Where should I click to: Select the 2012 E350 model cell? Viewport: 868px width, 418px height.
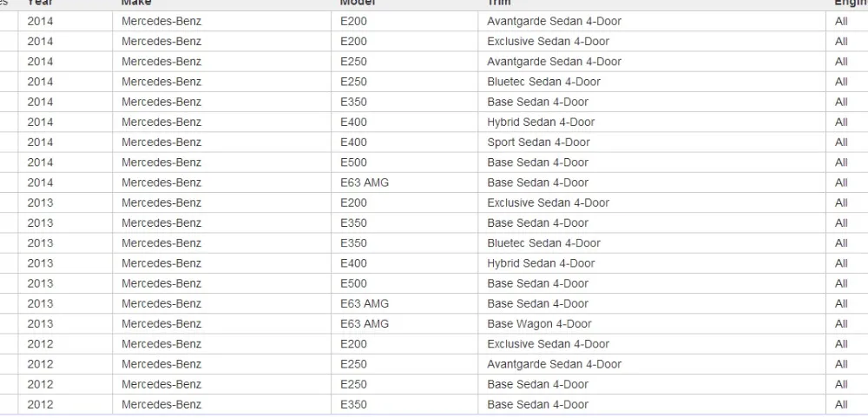coord(353,404)
